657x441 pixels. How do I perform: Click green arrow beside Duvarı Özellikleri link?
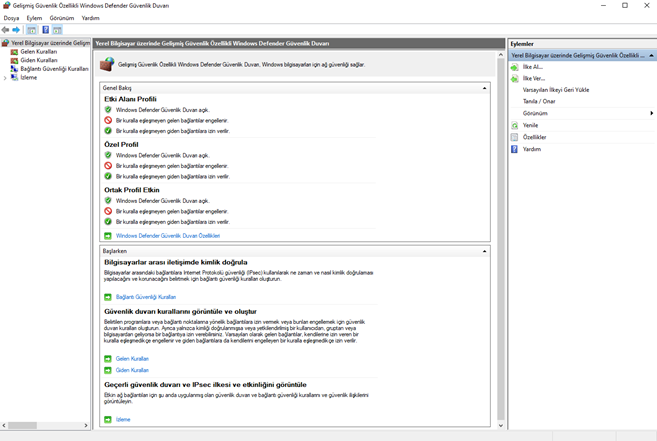[108, 236]
